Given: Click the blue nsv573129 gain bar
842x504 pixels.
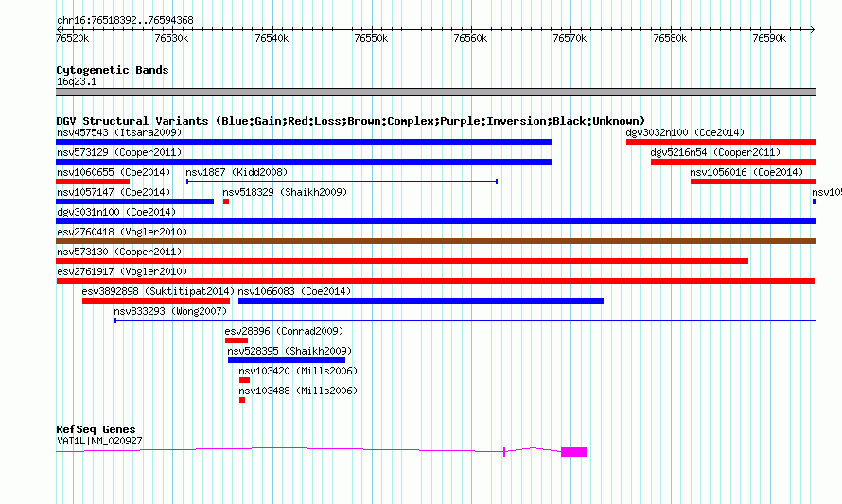Looking at the screenshot, I should coord(304,162).
